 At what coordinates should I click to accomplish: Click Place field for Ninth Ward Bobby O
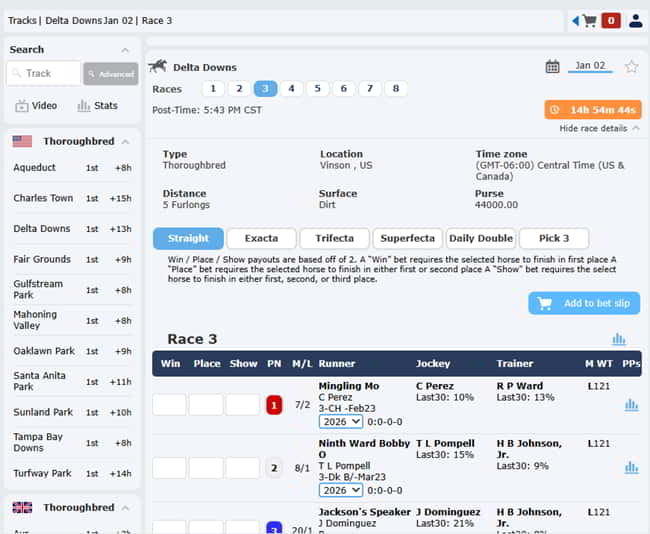(x=206, y=468)
